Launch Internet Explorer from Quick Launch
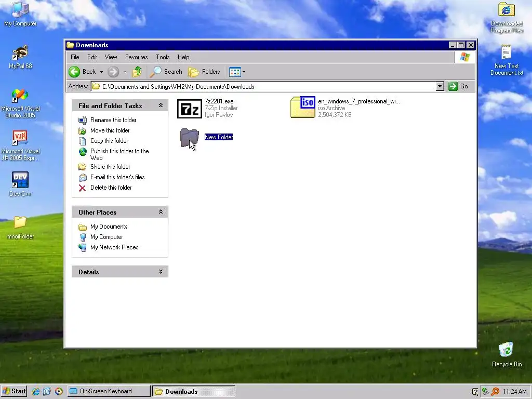Image resolution: width=532 pixels, height=399 pixels. (x=36, y=391)
